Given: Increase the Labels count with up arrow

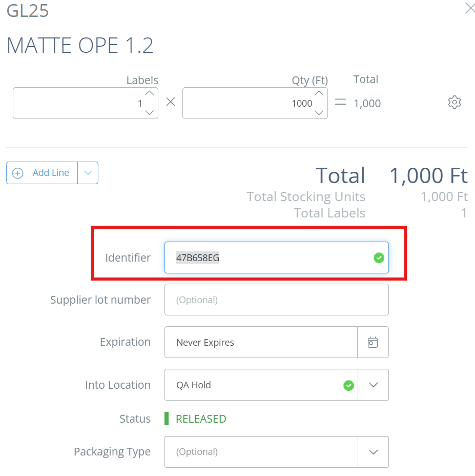Looking at the screenshot, I should pos(149,93).
